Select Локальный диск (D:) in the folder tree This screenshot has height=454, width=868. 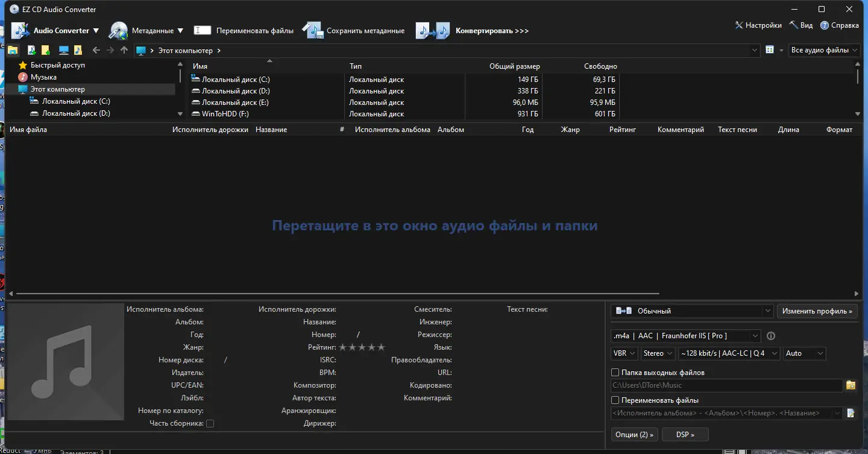[x=76, y=113]
